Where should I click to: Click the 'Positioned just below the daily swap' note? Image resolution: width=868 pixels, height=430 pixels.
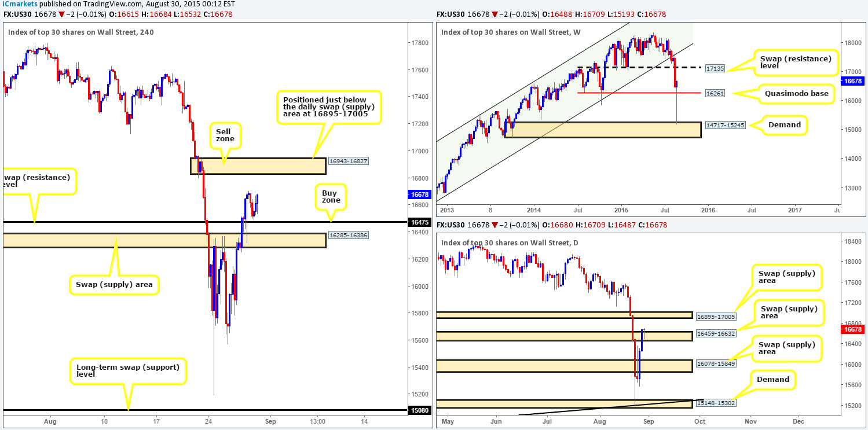pos(329,106)
